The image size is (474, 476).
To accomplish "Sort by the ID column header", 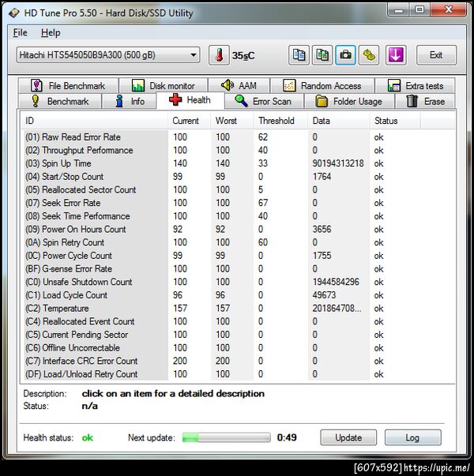I will (95, 121).
